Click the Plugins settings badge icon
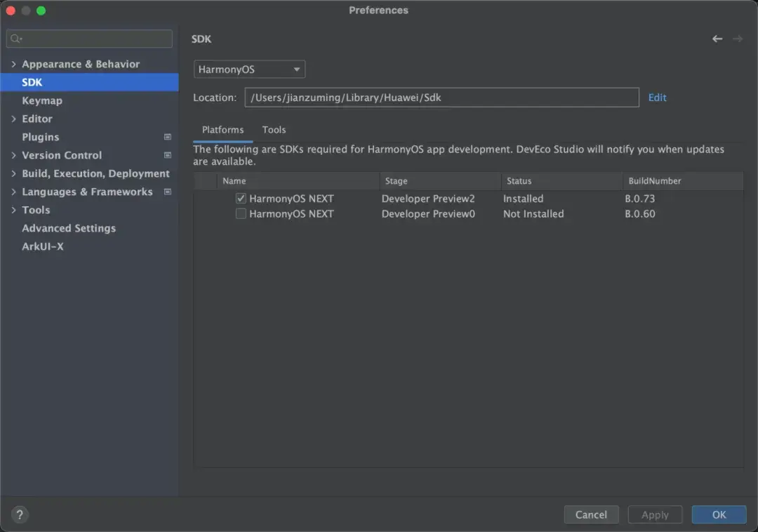This screenshot has height=532, width=758. (168, 137)
